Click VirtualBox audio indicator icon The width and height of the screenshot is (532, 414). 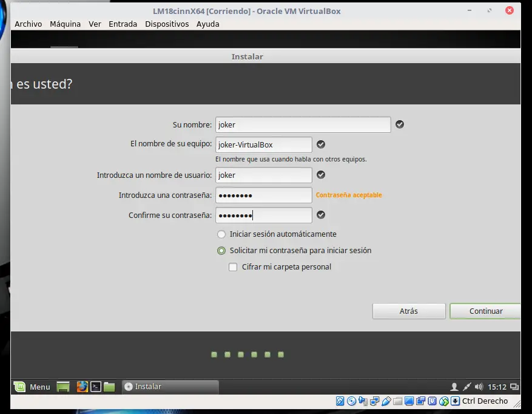click(x=363, y=401)
